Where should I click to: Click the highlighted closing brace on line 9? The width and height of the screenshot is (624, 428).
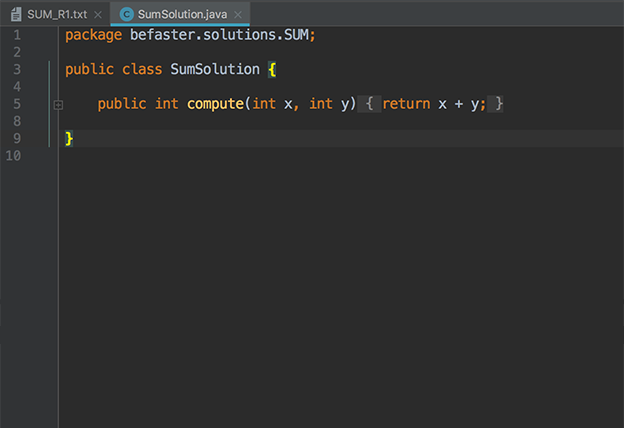[x=69, y=138]
